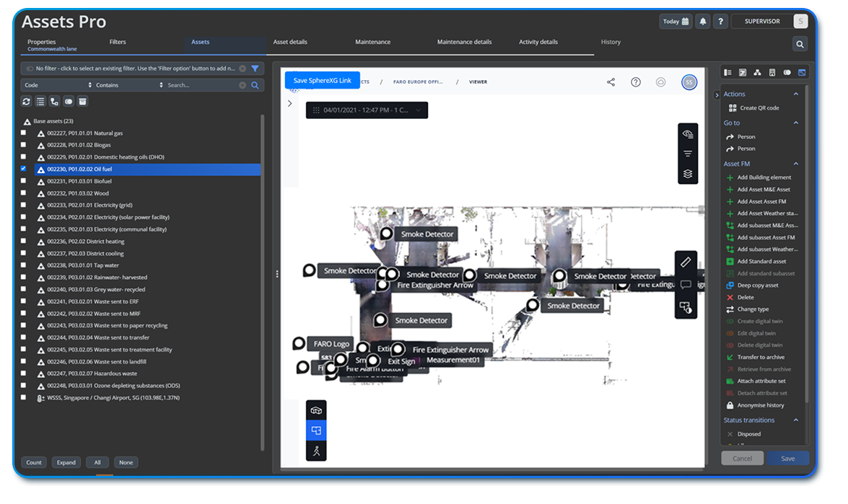
Task: Click the hierarchy tree icon in asset toolbar
Action: coord(55,102)
